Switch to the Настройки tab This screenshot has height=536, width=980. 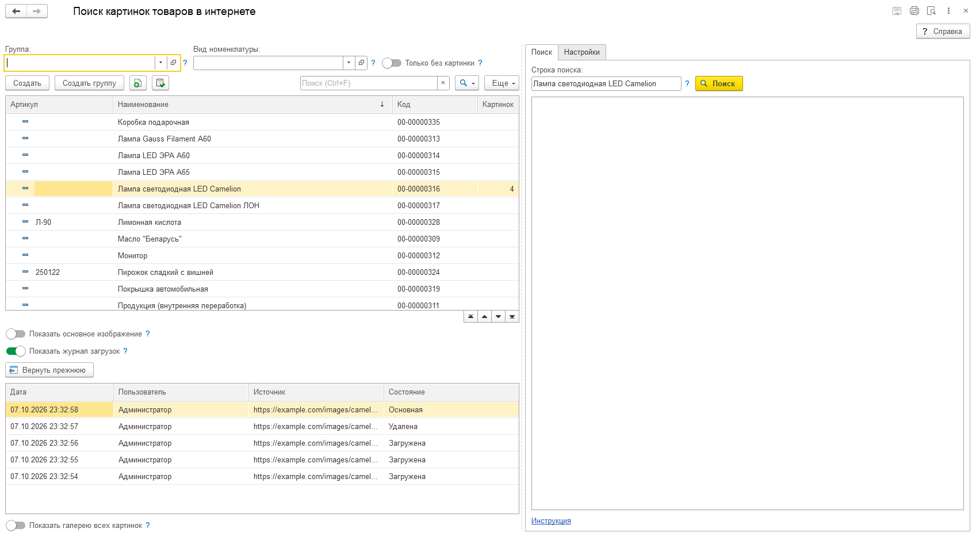[582, 52]
